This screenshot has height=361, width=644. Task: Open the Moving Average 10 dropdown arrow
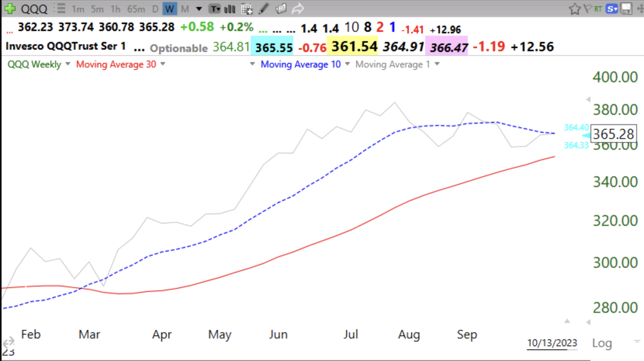click(x=347, y=64)
